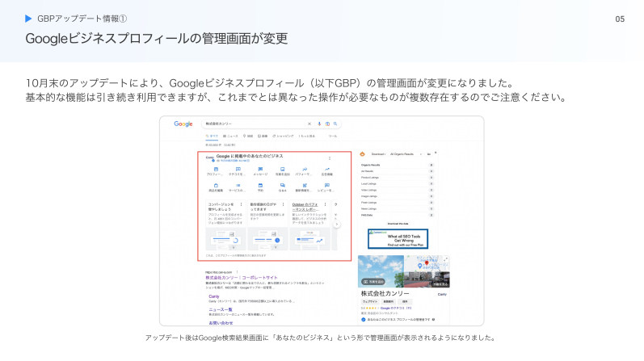Viewport: 644px width, 361px height.
Task: Click 写真を追加 button on sky photo
Action: click(373, 282)
